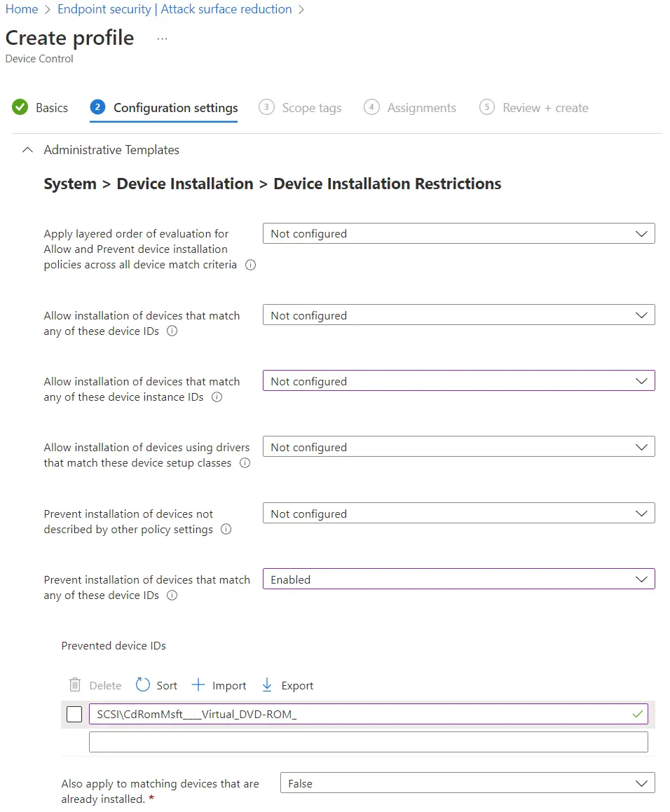Open the Prevent installation Enabled dropdown
The height and width of the screenshot is (812, 670).
[x=458, y=579]
